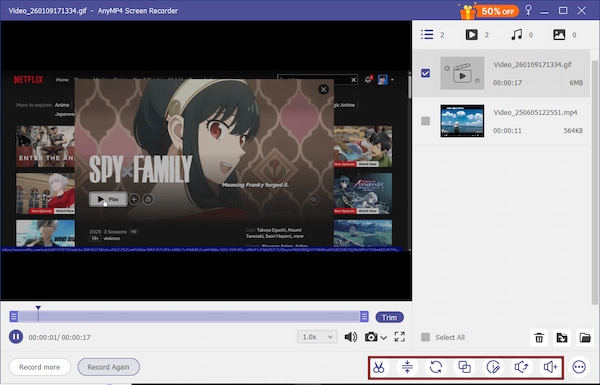The height and width of the screenshot is (385, 600).
Task: Click the trim end handle
Action: (364, 316)
